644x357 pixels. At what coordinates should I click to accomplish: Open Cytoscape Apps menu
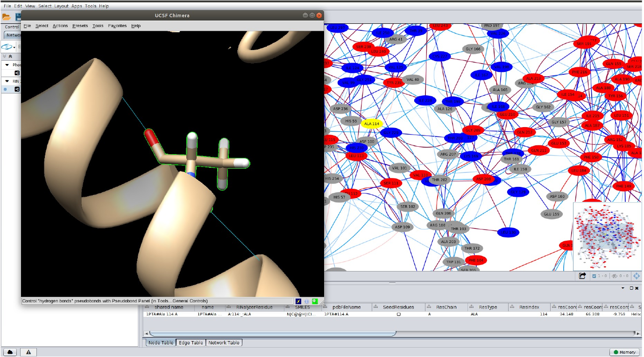(77, 6)
